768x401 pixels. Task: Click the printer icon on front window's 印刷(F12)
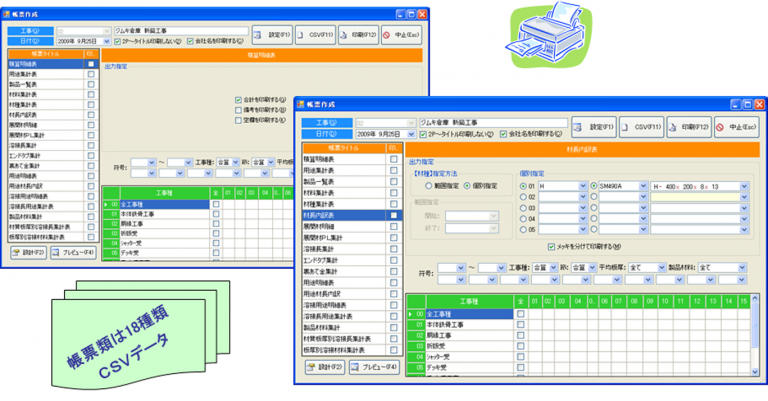pos(672,127)
